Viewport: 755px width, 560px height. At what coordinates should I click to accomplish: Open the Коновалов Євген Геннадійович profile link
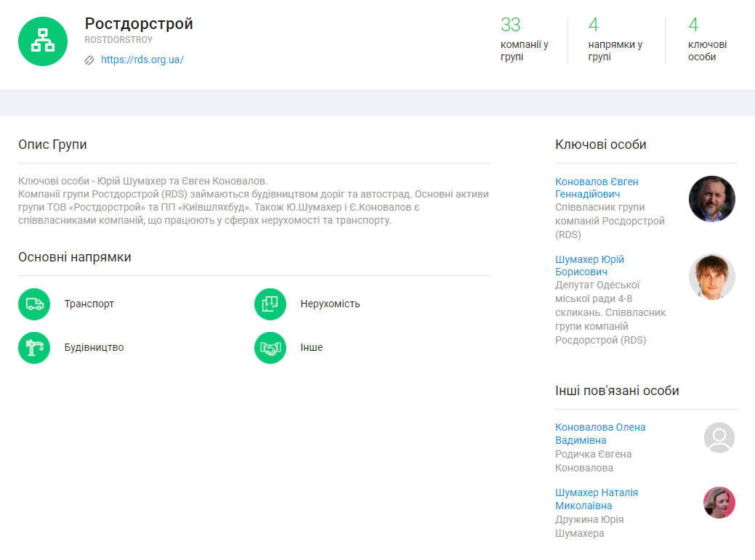tap(597, 188)
